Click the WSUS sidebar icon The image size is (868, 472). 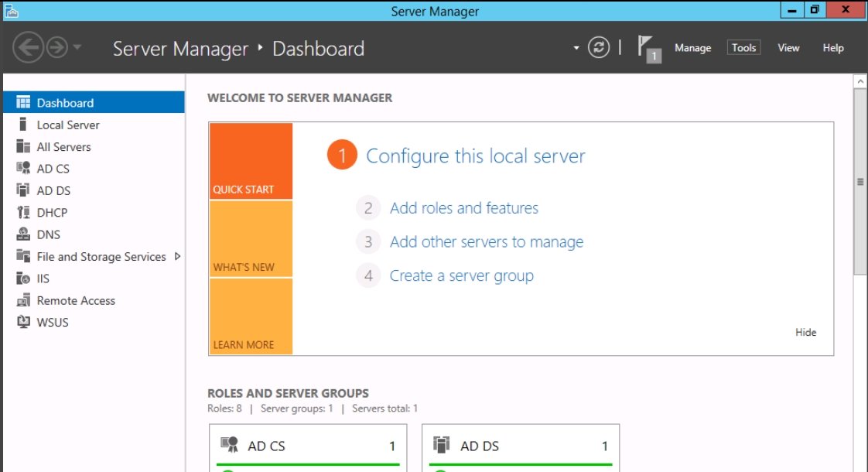tap(23, 322)
